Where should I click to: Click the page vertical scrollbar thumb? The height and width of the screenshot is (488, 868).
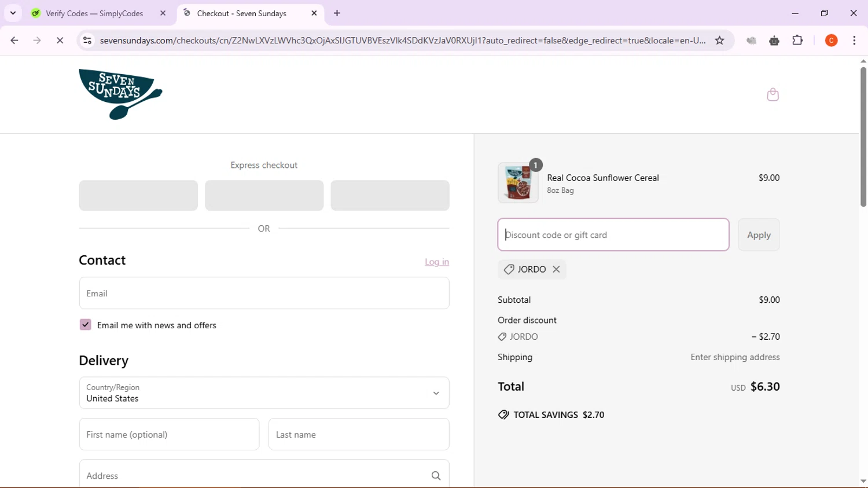click(x=863, y=137)
